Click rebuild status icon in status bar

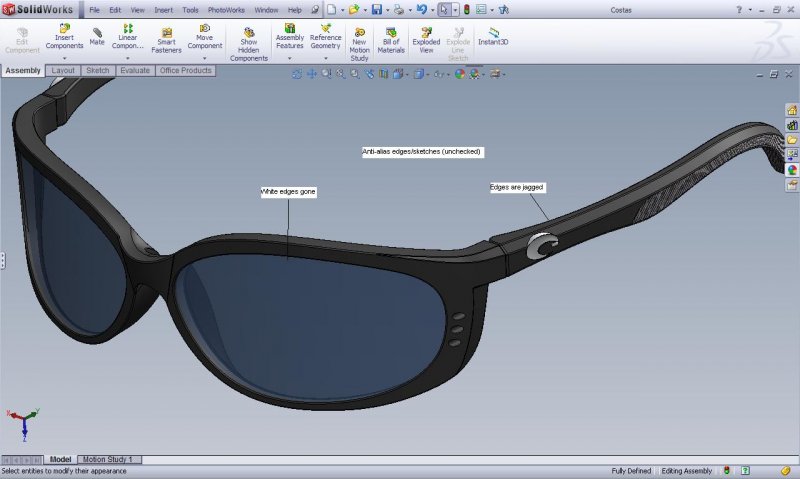pos(727,471)
